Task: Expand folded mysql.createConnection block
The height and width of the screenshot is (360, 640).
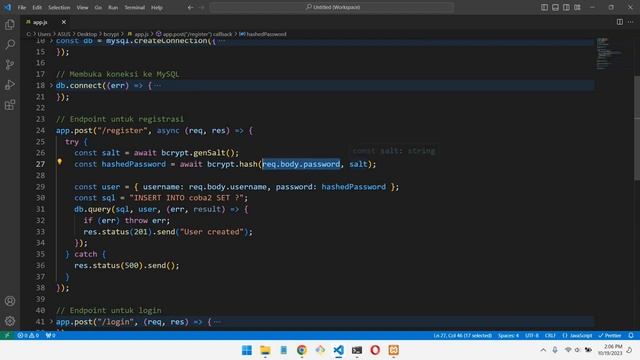Action: tap(51, 41)
